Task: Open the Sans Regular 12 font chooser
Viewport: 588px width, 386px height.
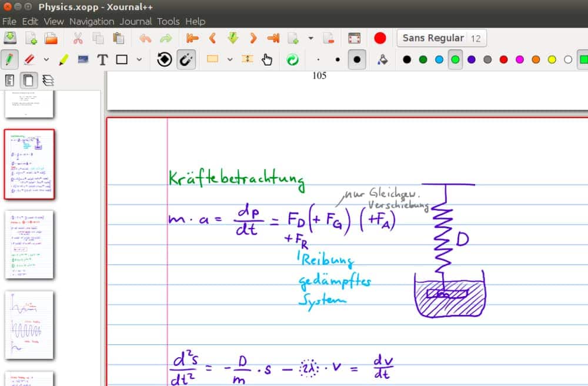Action: [x=442, y=38]
